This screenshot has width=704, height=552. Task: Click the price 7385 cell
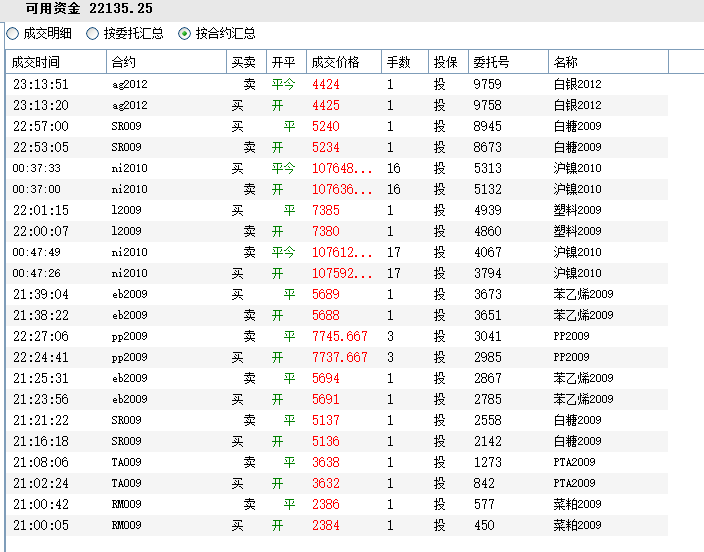coord(326,211)
